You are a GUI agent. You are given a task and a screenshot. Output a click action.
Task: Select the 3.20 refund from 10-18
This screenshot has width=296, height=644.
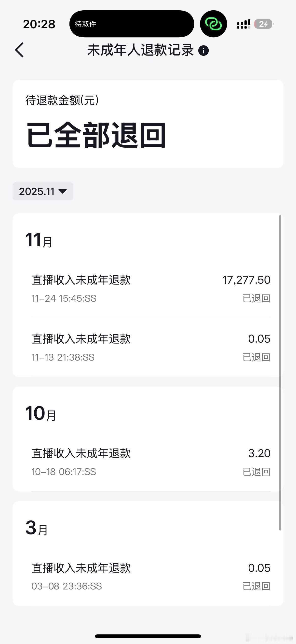[x=151, y=462]
